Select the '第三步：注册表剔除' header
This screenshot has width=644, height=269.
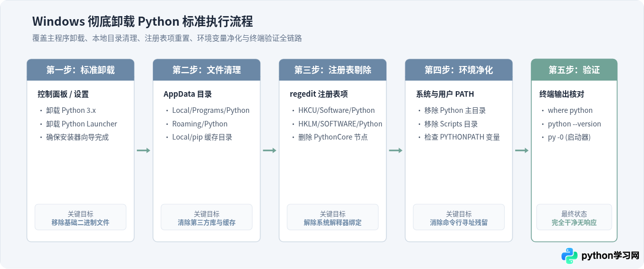point(333,70)
